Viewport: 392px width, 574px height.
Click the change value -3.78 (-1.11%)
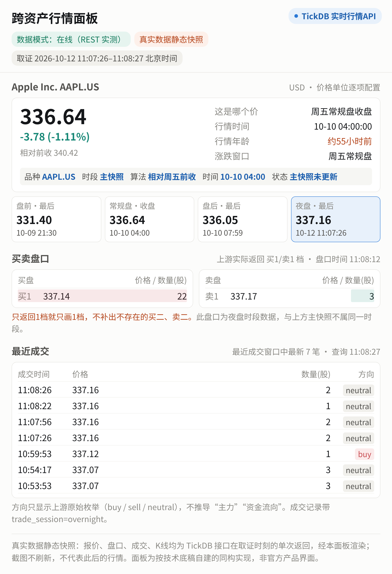click(x=55, y=137)
